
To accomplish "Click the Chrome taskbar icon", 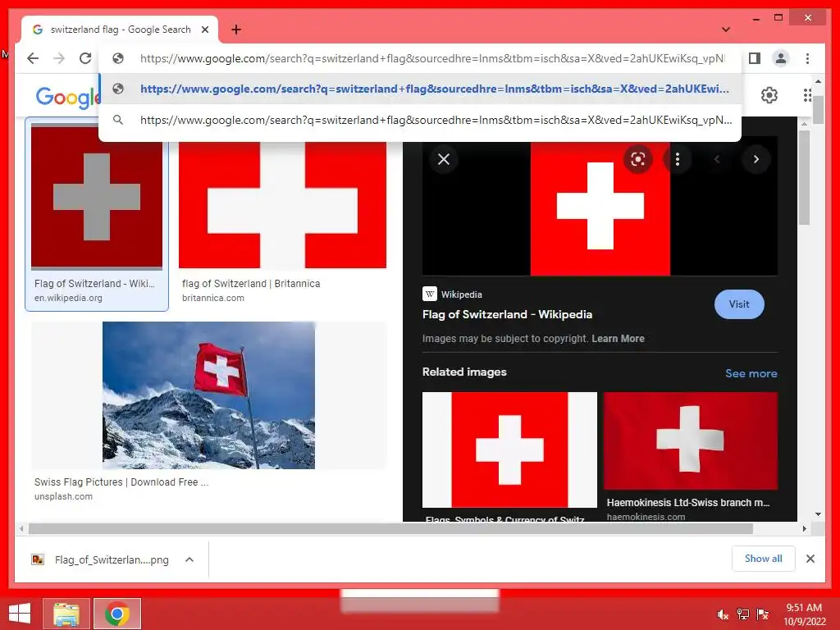I will point(117,614).
